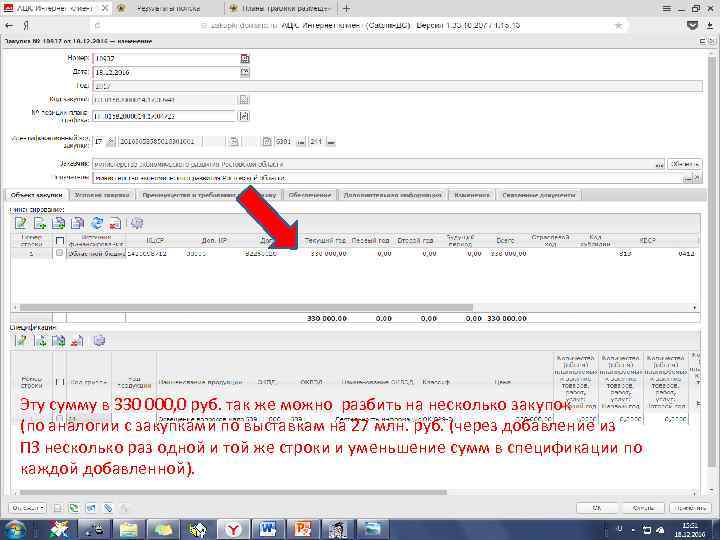
Task: Open Microsoft Word from the taskbar
Action: point(268,529)
